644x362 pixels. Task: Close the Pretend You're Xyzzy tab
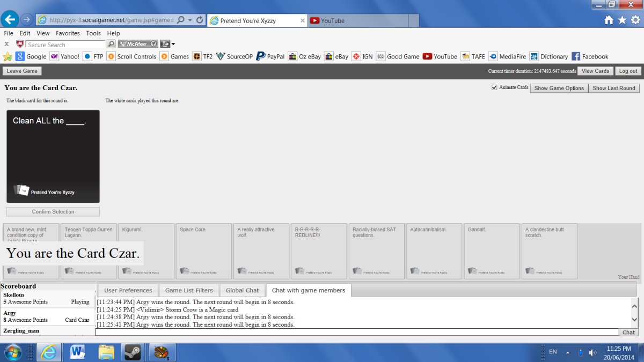(302, 20)
